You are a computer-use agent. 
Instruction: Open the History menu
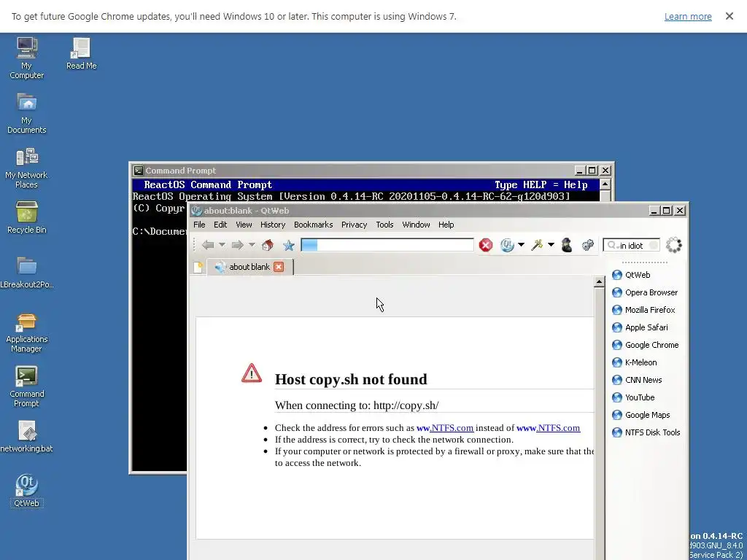coord(273,225)
